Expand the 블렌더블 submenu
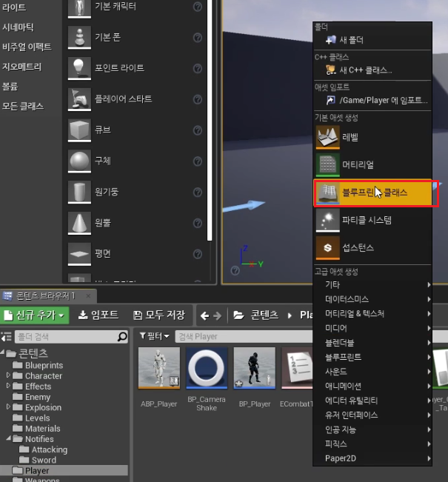This screenshot has width=448, height=482. pyautogui.click(x=372, y=343)
